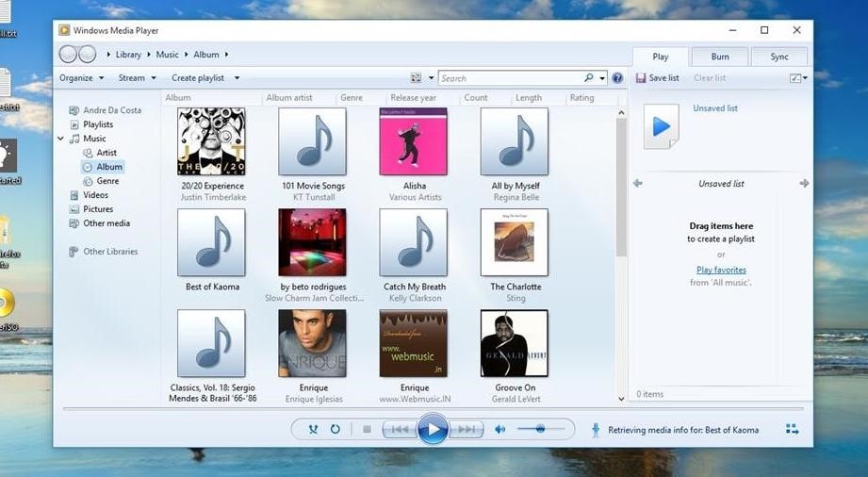Sort by Album artist column header

pos(289,97)
